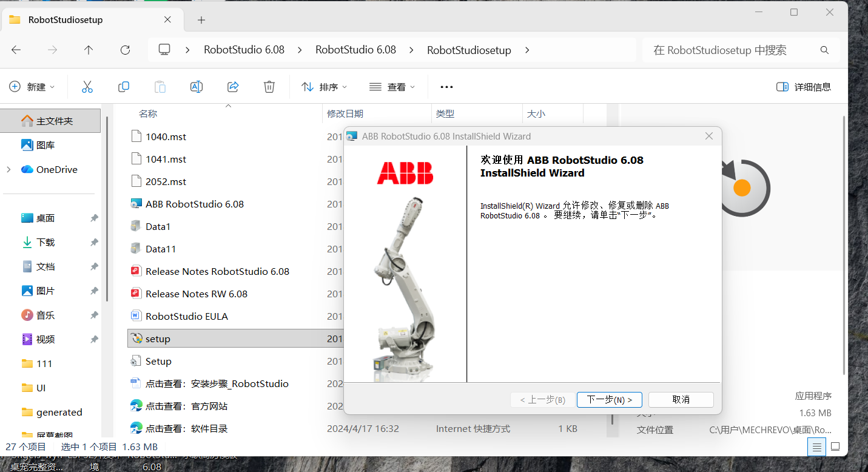Go up one folder level arrow

[89, 50]
